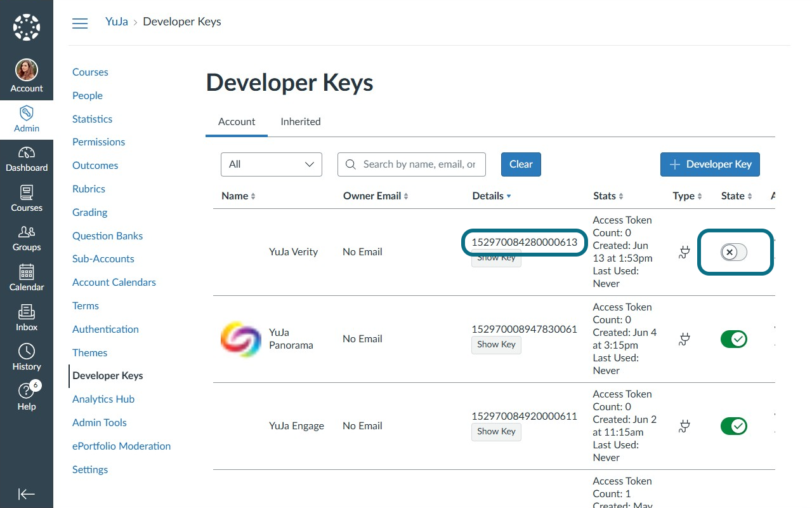Open the Canvas logo home icon

pos(27,27)
